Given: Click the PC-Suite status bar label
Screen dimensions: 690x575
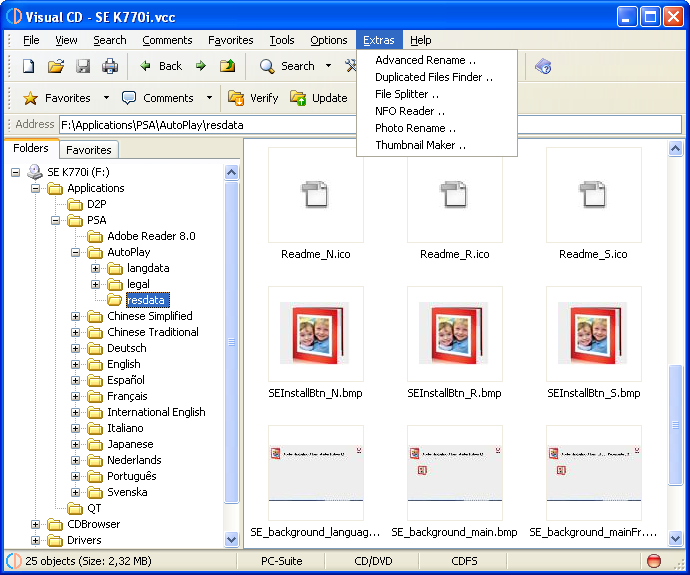Looking at the screenshot, I should click(282, 561).
